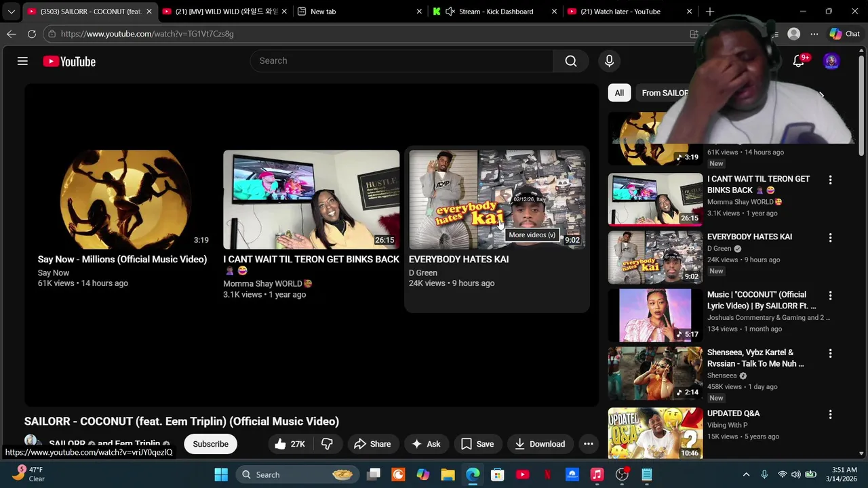The width and height of the screenshot is (868, 488).
Task: Switch to Stream - Kick Dashboard tab
Action: pyautogui.click(x=496, y=12)
